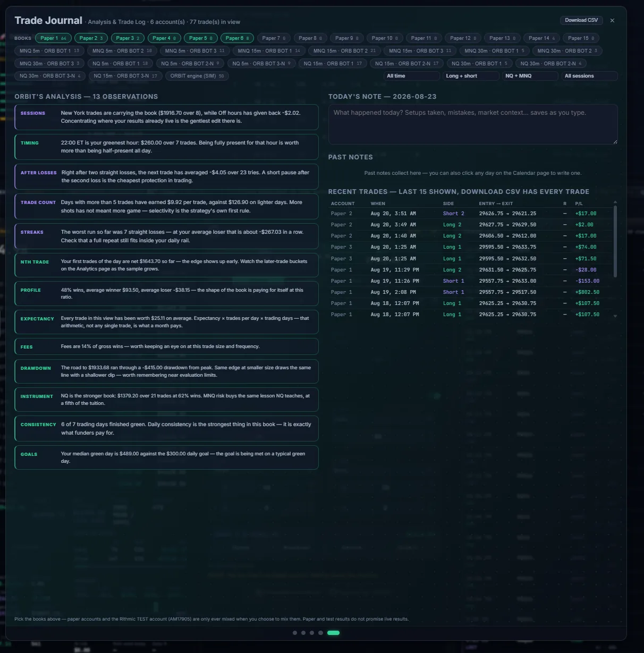Close the Trade Journal with the X icon
Image resolution: width=644 pixels, height=653 pixels.
coord(612,20)
